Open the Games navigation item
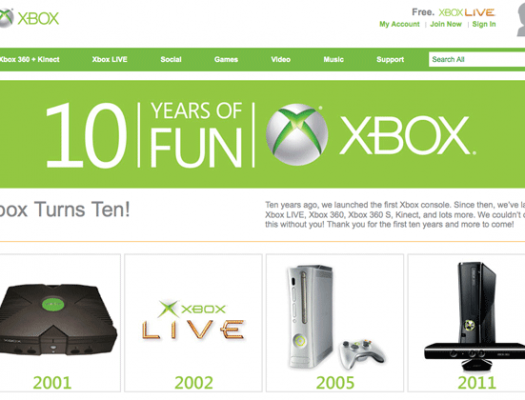The height and width of the screenshot is (400, 525). click(x=226, y=60)
